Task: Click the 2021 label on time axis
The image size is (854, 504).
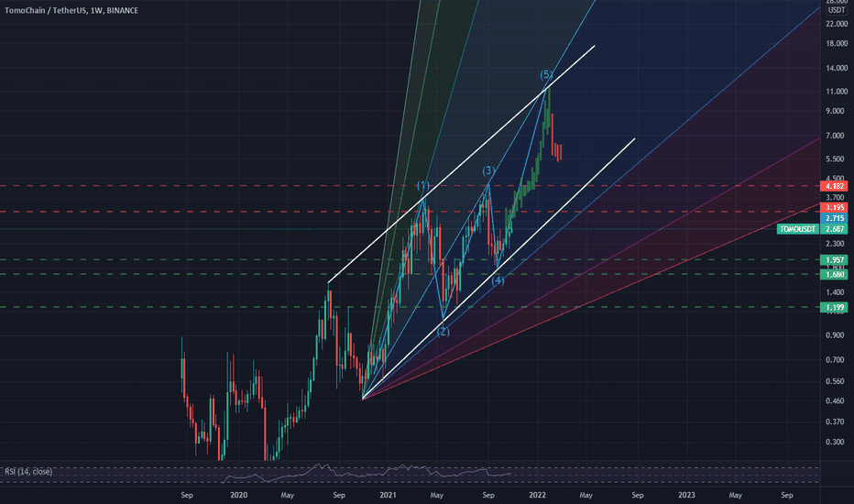Action: coord(388,495)
